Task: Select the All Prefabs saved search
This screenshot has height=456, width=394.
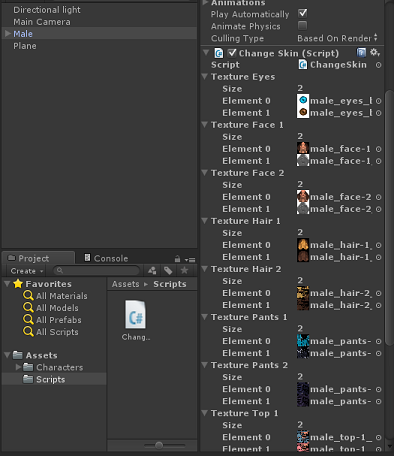Action: point(52,320)
